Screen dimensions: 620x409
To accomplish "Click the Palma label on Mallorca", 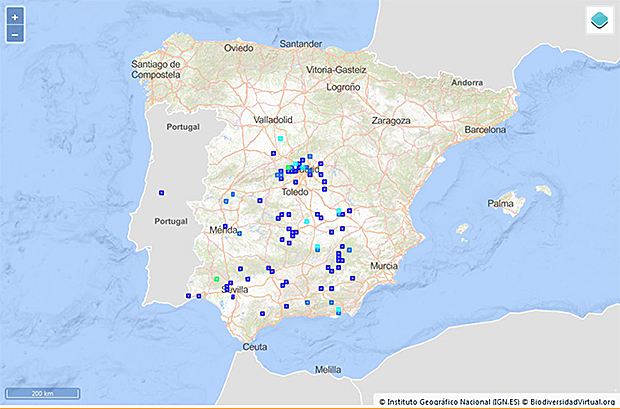I will point(500,203).
